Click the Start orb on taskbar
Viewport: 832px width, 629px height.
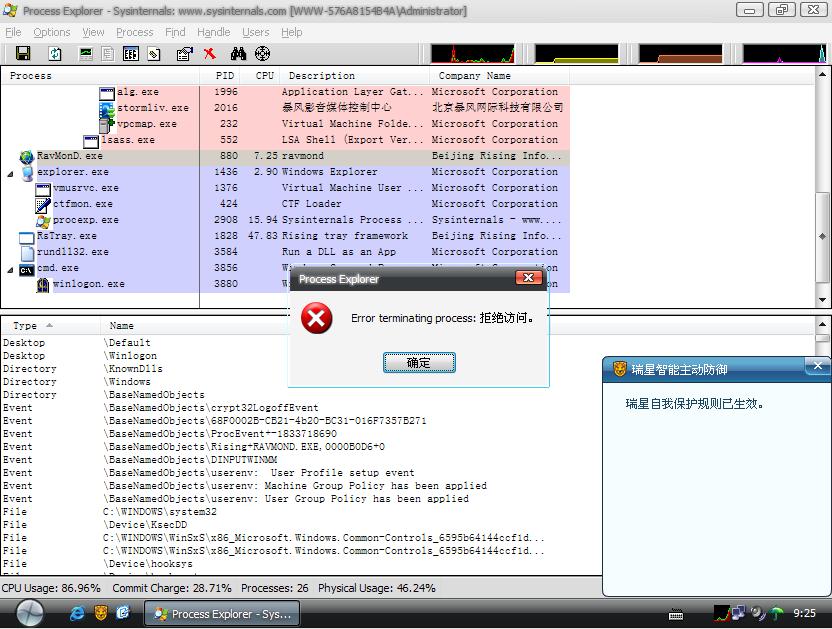[30, 614]
